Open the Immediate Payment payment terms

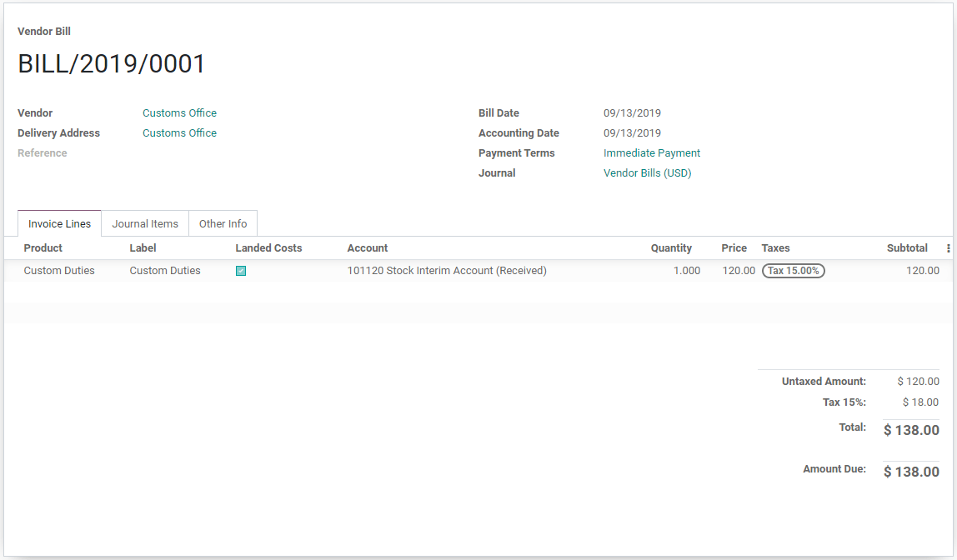pyautogui.click(x=652, y=152)
